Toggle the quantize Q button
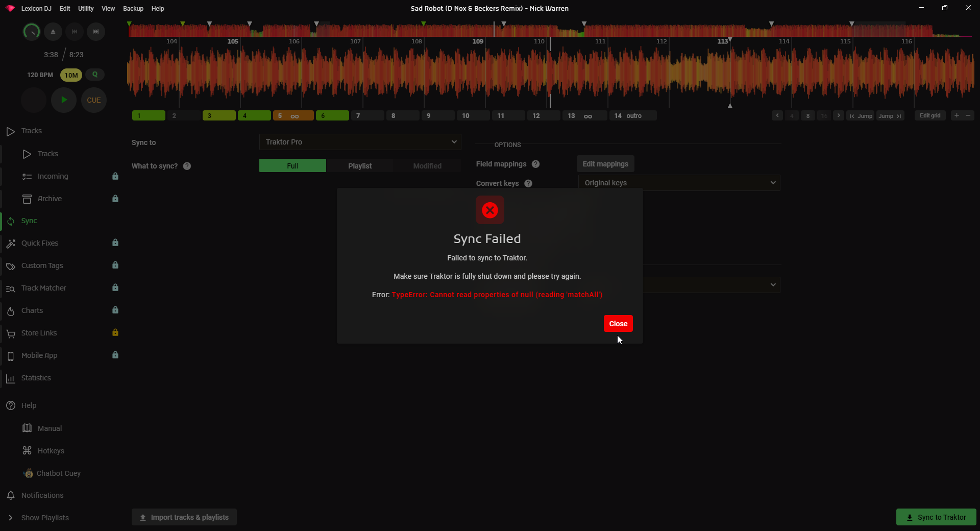Viewport: 980px width, 531px height. [95, 75]
